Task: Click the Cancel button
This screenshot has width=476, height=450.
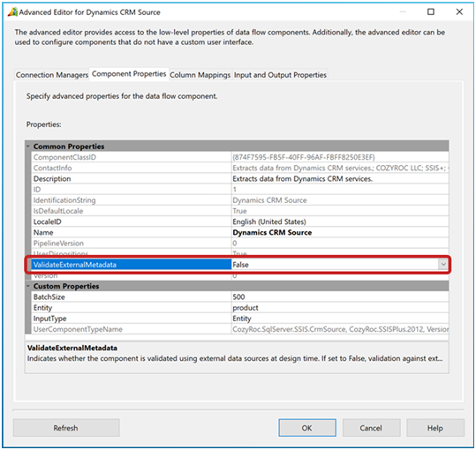Action: coord(371,428)
